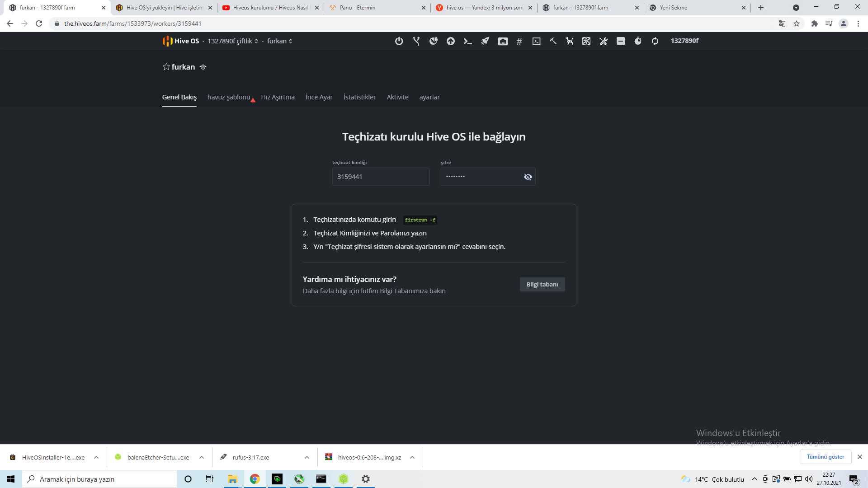Click the globe with lock network icon
Screen dimensions: 868x488
point(434,41)
